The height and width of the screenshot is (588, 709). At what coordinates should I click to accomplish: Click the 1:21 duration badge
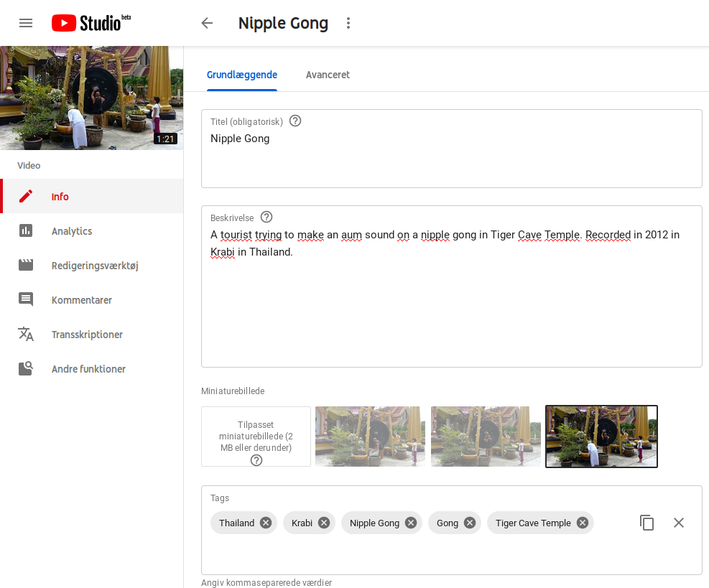(x=165, y=139)
